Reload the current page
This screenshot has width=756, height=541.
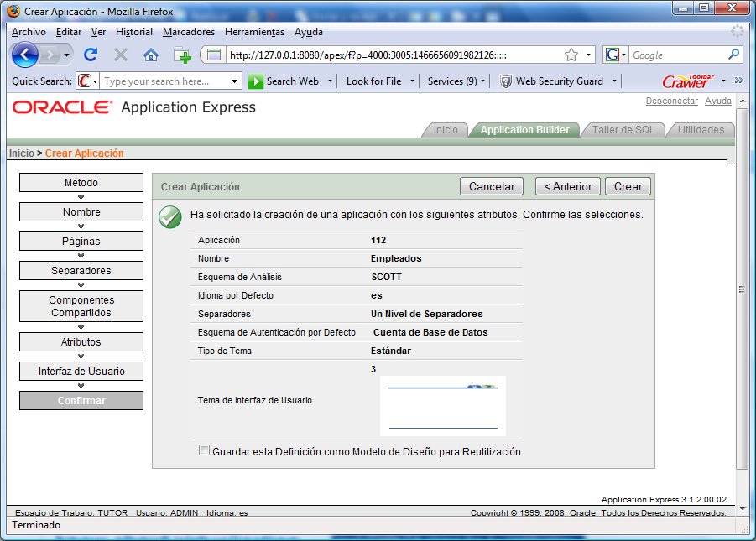(x=91, y=55)
